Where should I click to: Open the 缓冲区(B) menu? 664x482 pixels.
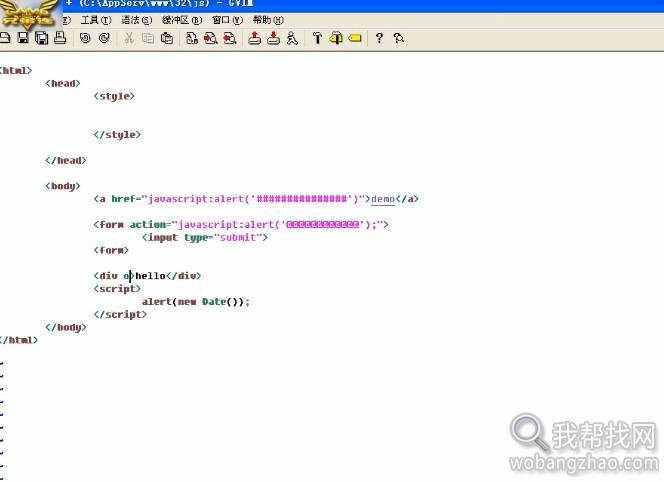182,20
